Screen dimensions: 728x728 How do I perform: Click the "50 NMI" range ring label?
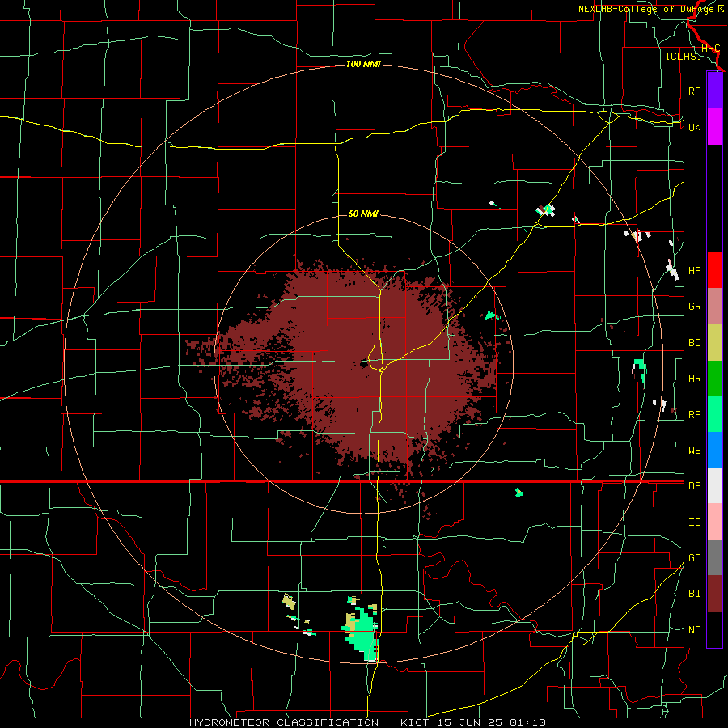[x=363, y=214]
